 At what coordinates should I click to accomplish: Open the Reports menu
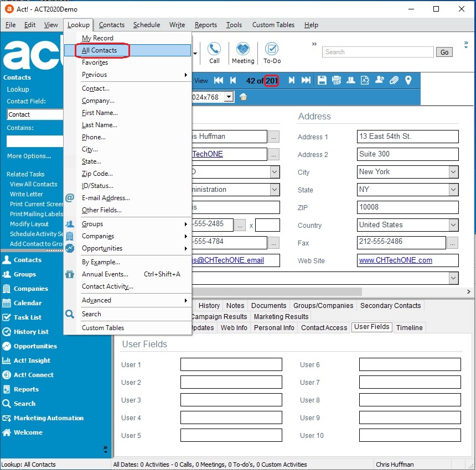coord(205,25)
